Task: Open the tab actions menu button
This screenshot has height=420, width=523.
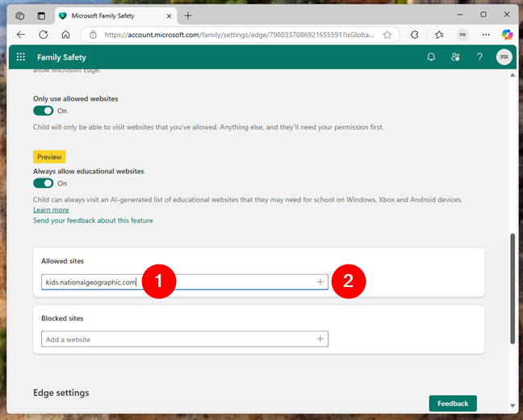Action: point(20,15)
